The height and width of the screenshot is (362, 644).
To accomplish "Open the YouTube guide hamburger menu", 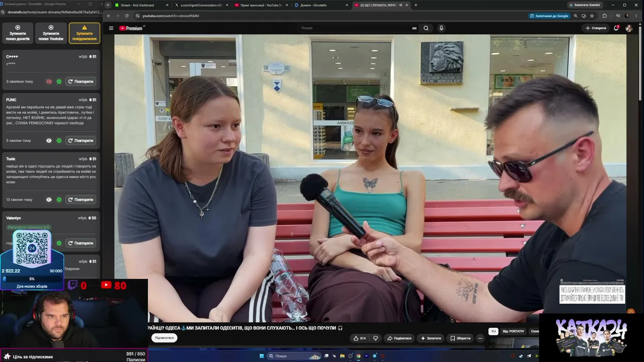I will coord(111,28).
